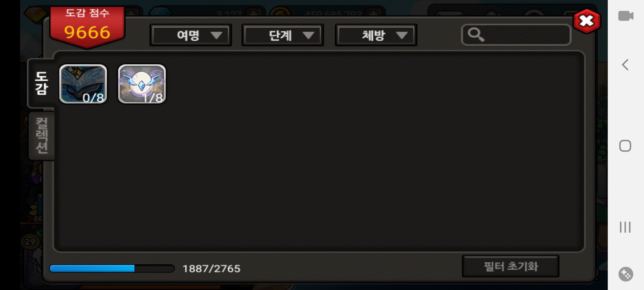This screenshot has height=290, width=644.
Task: Close the encyclopedia with red X
Action: coord(587,21)
